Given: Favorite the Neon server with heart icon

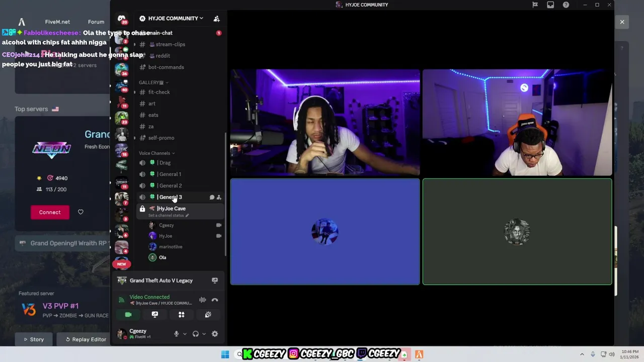Looking at the screenshot, I should click(80, 212).
